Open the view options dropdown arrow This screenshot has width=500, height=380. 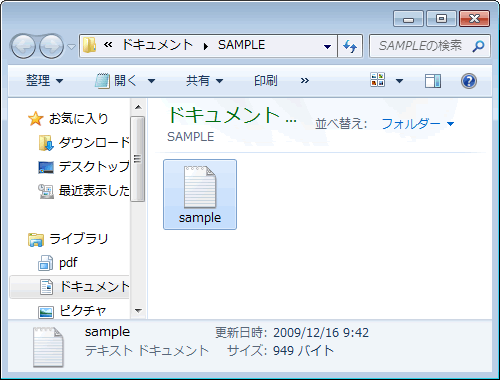399,81
